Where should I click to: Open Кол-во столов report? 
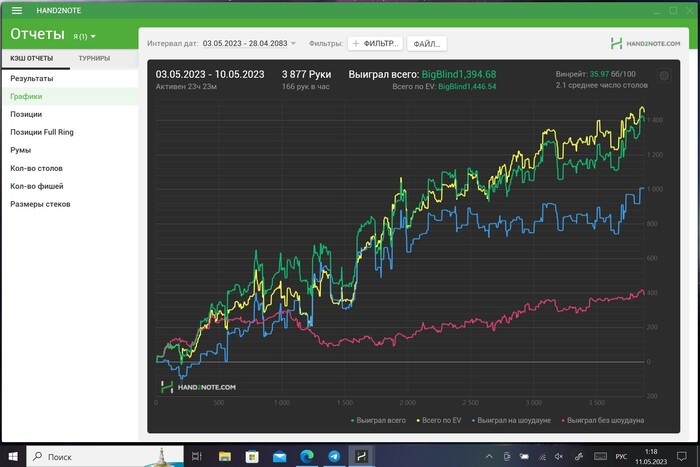(x=70, y=168)
